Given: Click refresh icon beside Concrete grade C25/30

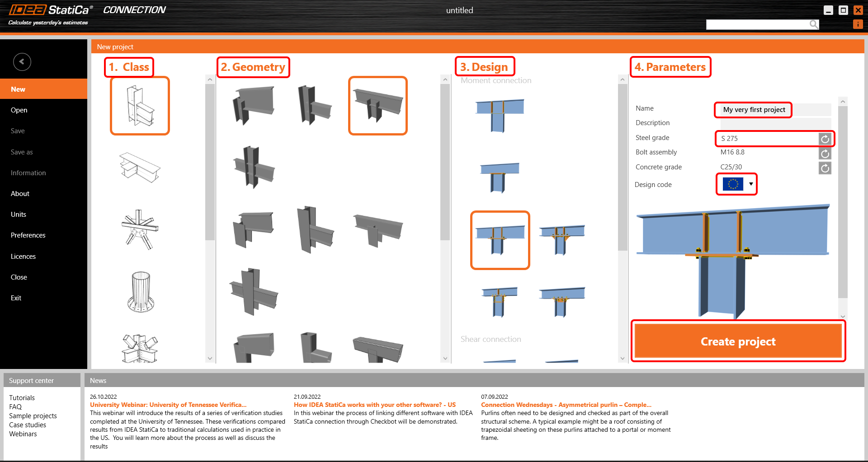Looking at the screenshot, I should (825, 168).
